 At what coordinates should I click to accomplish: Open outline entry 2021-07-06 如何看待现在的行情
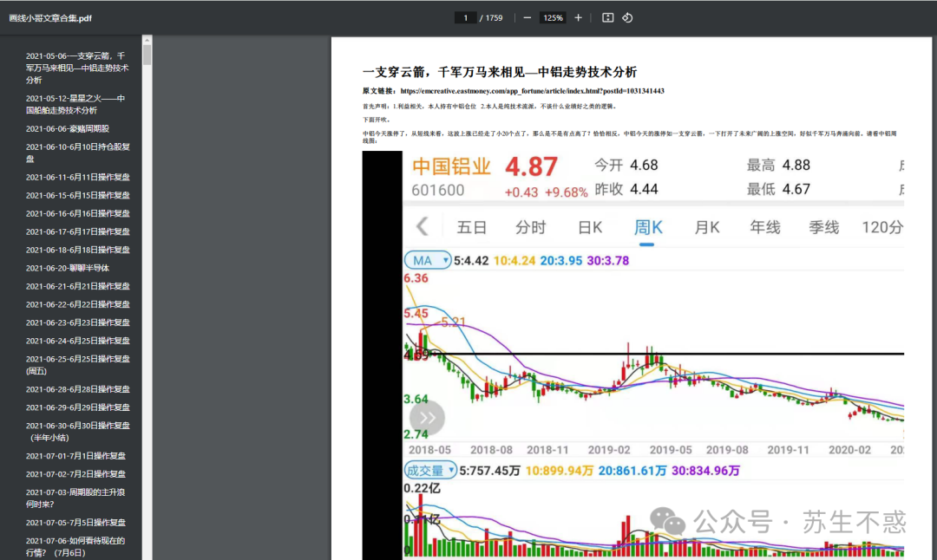click(75, 547)
